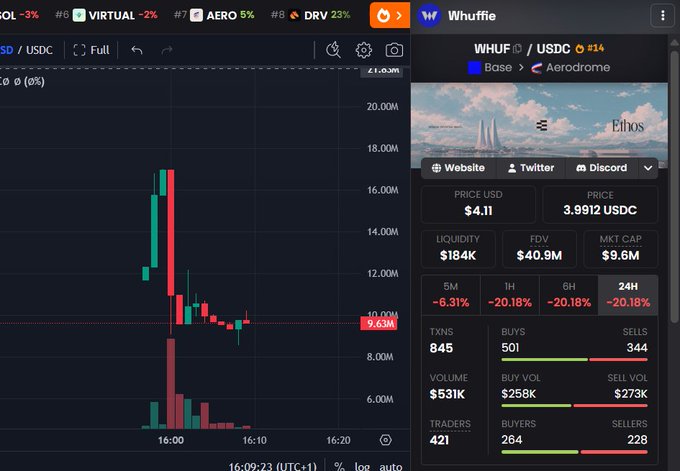Select the 6H timeframe tab

[569, 294]
